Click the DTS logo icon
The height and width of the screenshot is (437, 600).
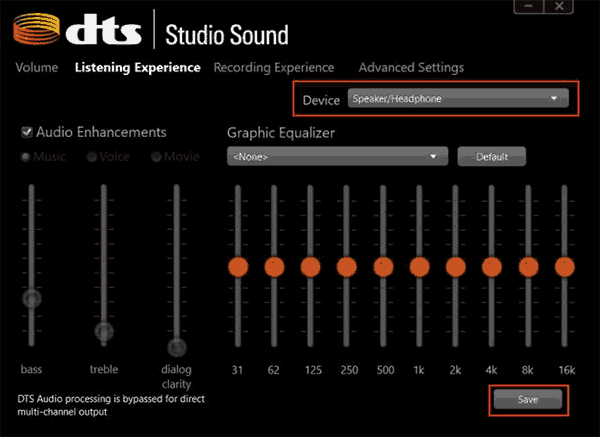point(36,29)
